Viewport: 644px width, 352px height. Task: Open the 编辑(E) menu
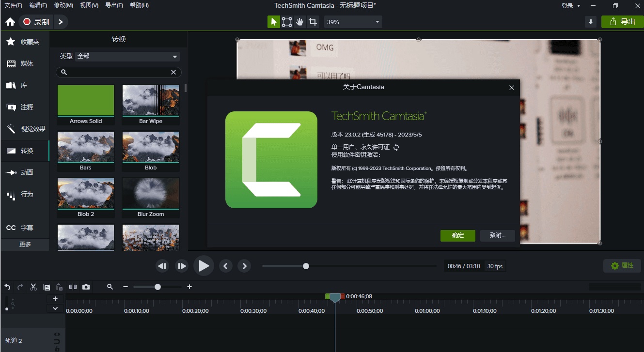(x=38, y=5)
